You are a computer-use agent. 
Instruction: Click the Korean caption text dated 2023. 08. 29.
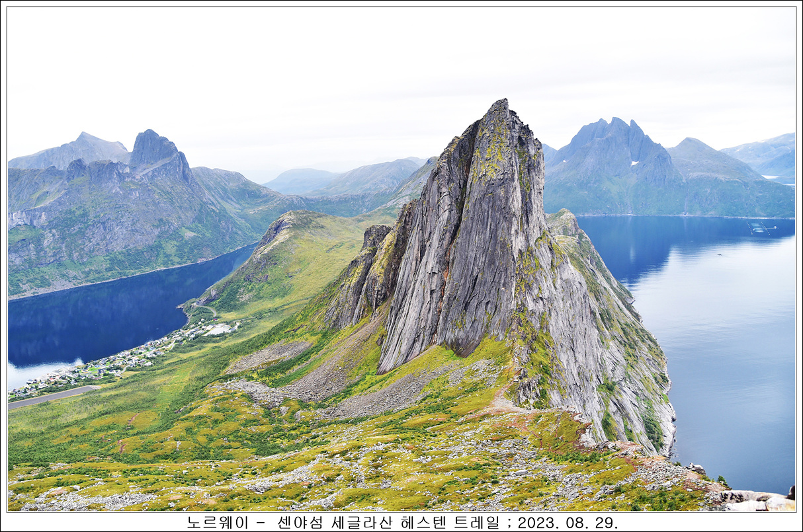[x=402, y=522]
